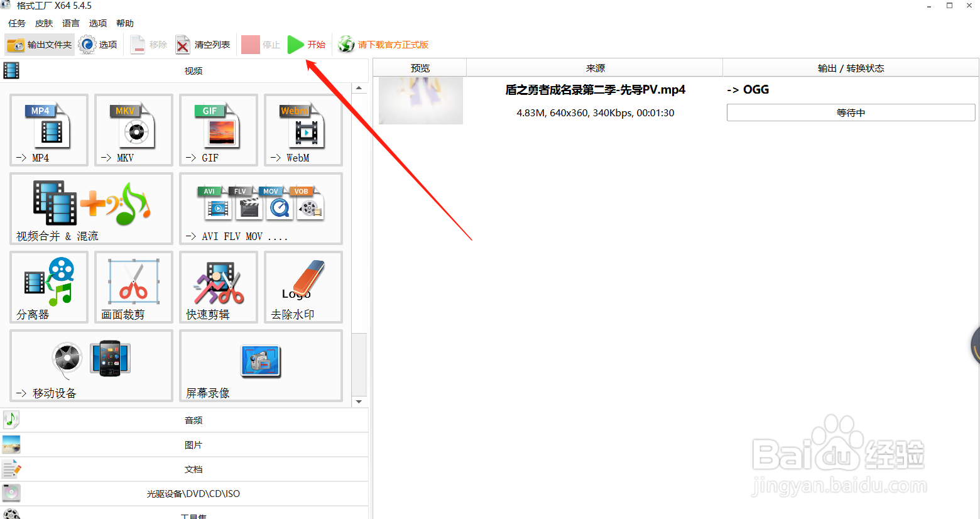
Task: Click the 来源 column header
Action: (595, 68)
